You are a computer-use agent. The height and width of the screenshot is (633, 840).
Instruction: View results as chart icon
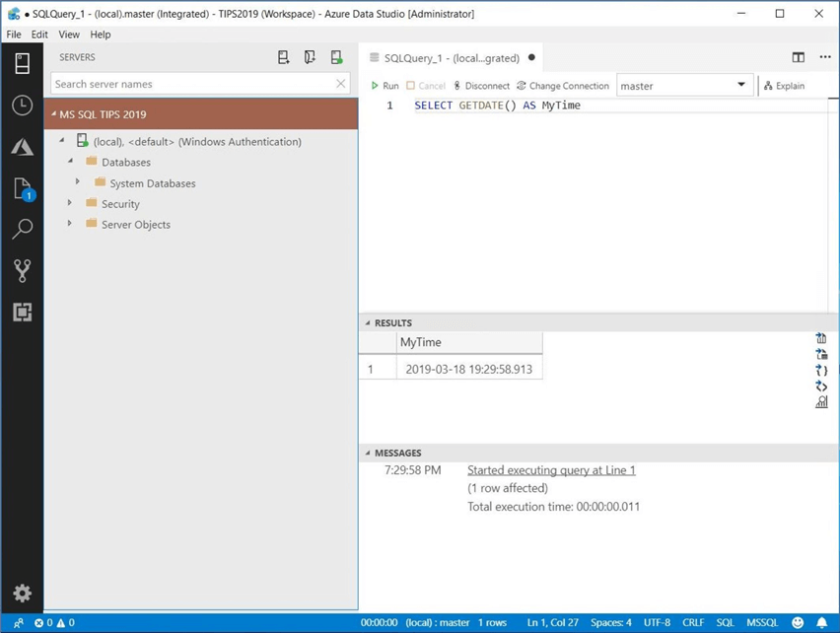pos(821,402)
